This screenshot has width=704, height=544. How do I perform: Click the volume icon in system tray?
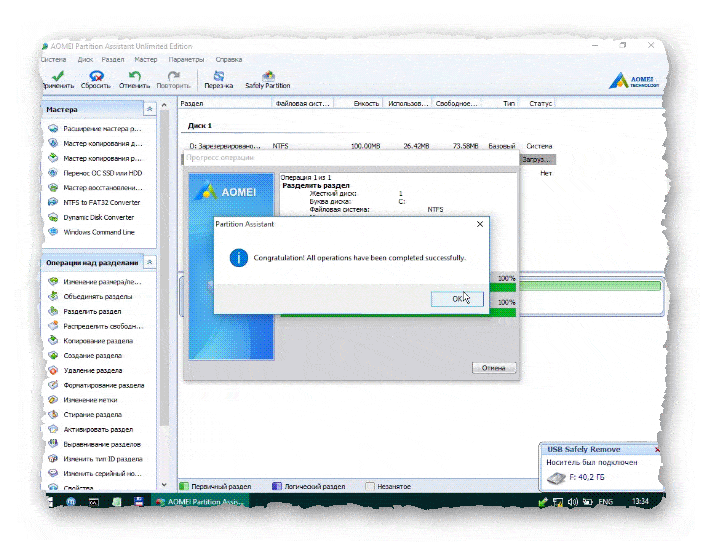[572, 502]
